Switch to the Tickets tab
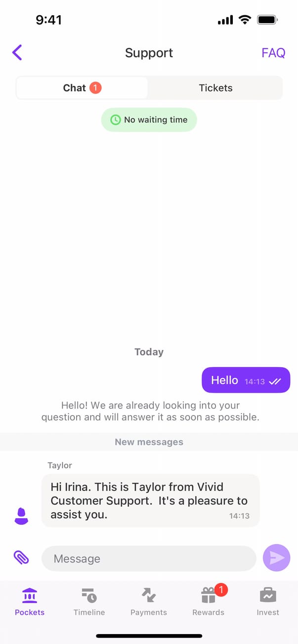The width and height of the screenshot is (298, 644). tap(215, 88)
